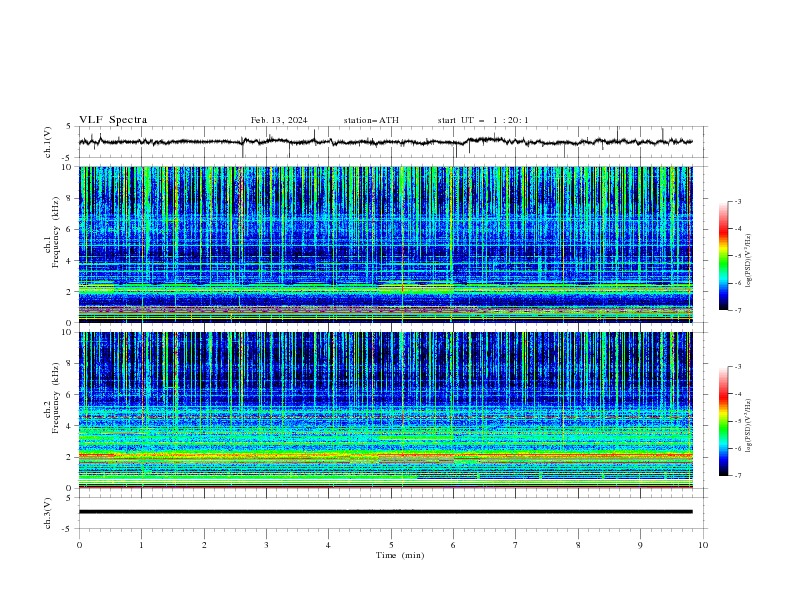The width and height of the screenshot is (792, 612).
Task: Select the "station=ATH" header label
Action: (371, 120)
